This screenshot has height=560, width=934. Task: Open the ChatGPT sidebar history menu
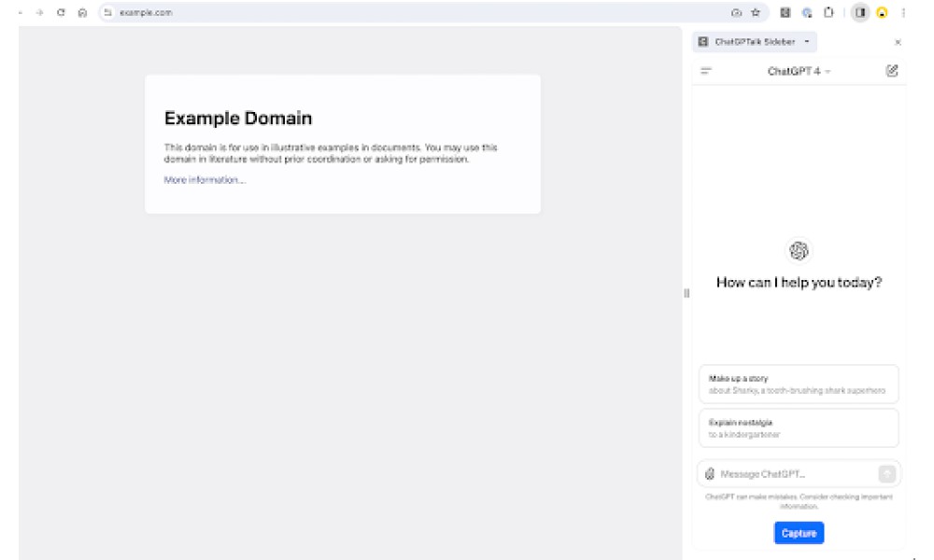(706, 71)
